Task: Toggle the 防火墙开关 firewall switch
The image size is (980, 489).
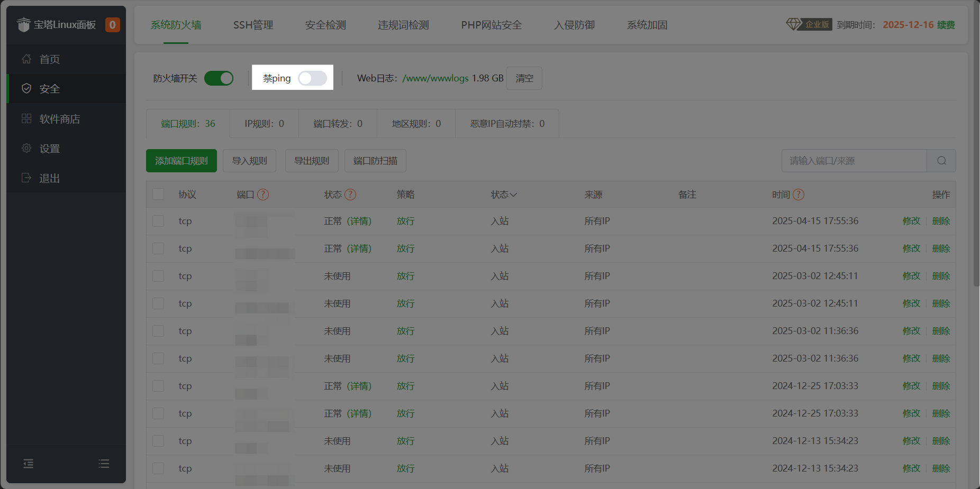Action: pos(219,78)
